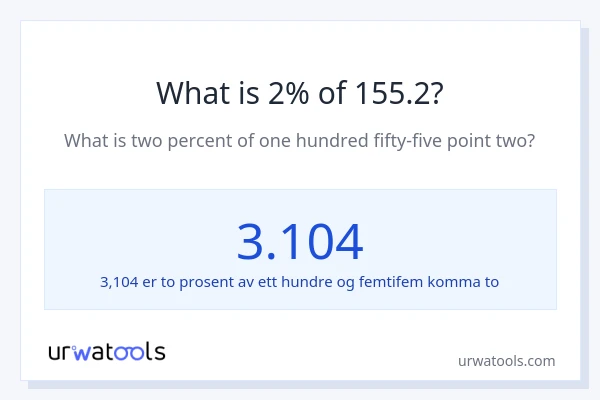Click the urwatools logo
Image resolution: width=600 pixels, height=400 pixels.
coord(107,352)
